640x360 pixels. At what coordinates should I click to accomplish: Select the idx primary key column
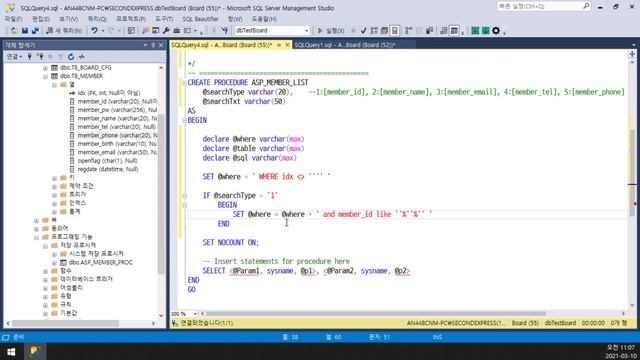pyautogui.click(x=109, y=93)
